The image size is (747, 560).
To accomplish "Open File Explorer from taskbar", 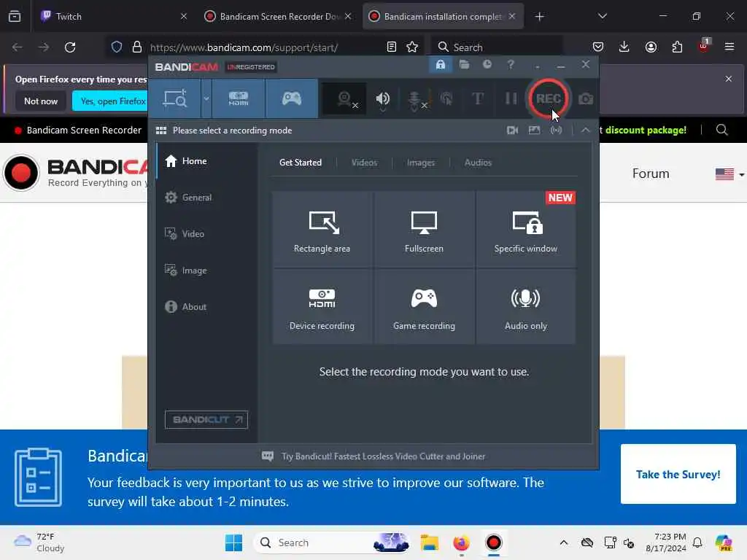I will pyautogui.click(x=429, y=542).
